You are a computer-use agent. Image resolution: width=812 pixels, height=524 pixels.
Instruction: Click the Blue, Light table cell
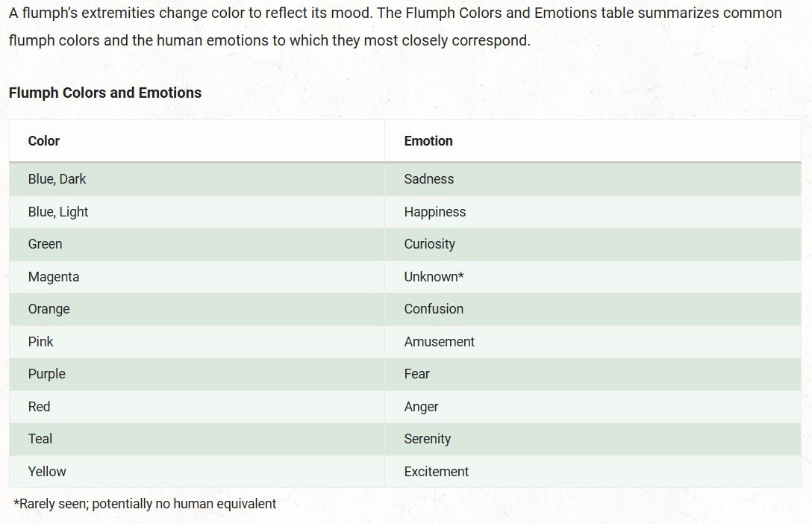(197, 212)
